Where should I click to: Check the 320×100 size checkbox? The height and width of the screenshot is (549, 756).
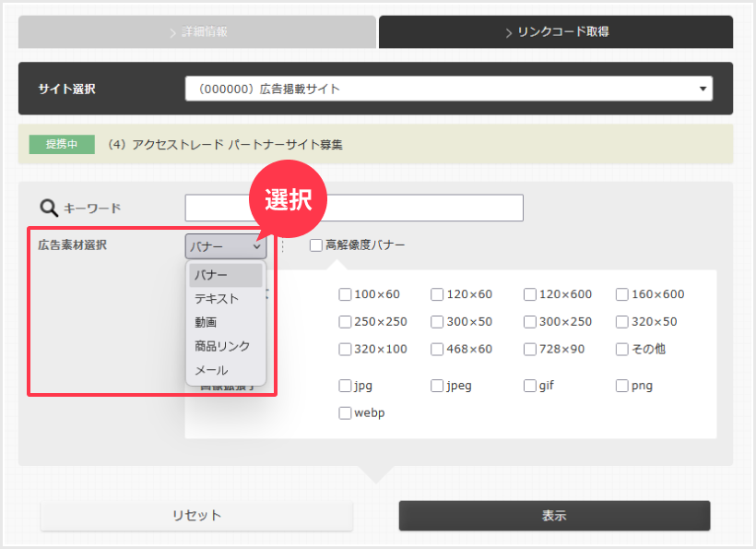click(345, 350)
